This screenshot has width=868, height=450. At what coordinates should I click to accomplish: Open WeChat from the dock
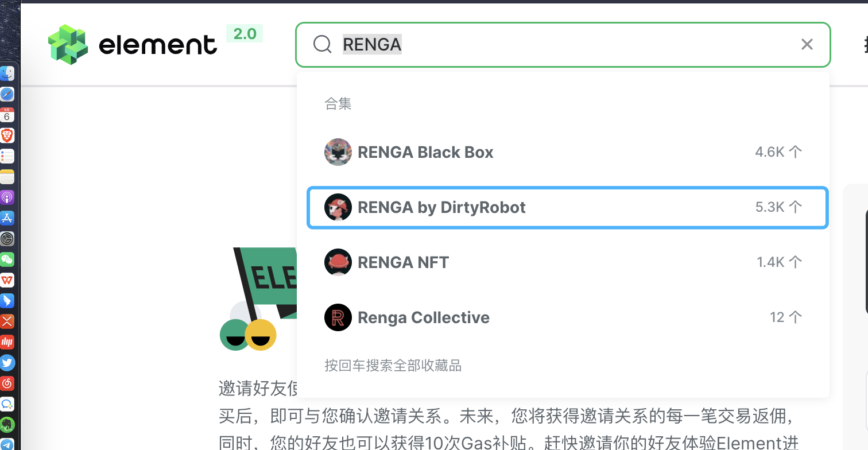(7, 259)
